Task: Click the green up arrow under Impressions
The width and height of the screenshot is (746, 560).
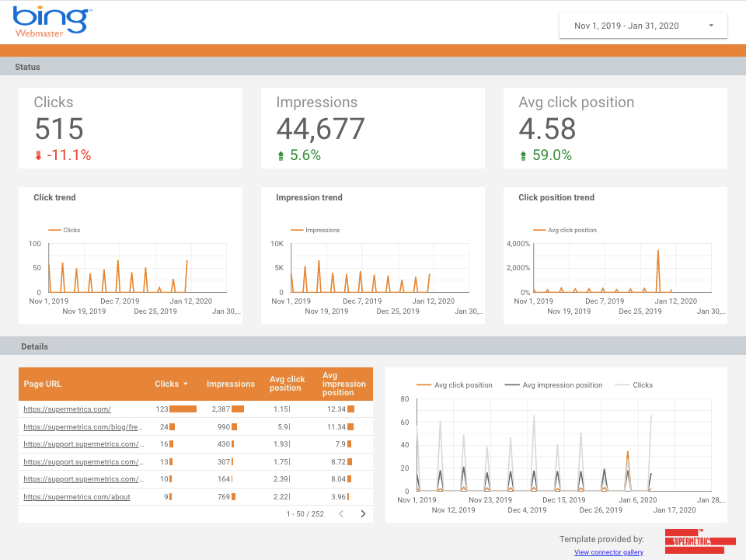Action: click(281, 155)
